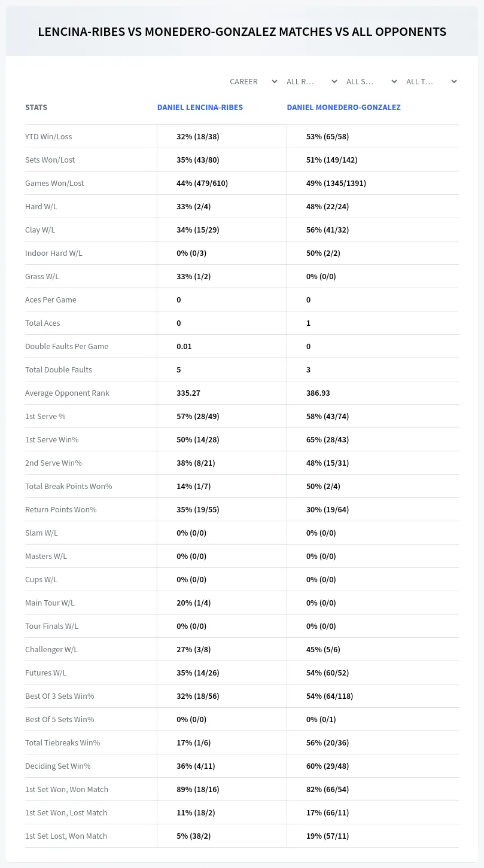
Task: Select Average Opponent Rank row label
Action: [67, 393]
